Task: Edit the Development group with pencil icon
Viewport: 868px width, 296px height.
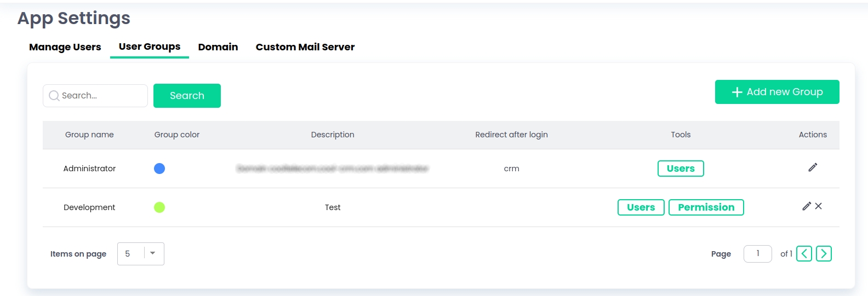Action: click(806, 206)
